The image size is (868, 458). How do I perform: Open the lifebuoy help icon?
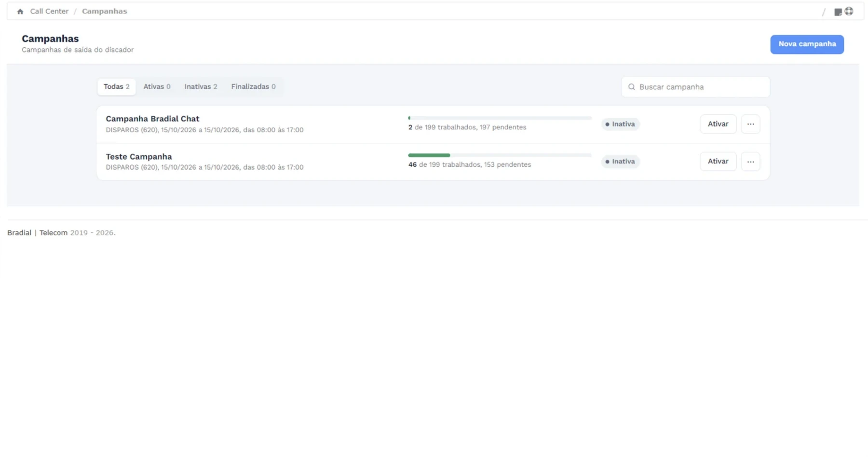pyautogui.click(x=849, y=11)
